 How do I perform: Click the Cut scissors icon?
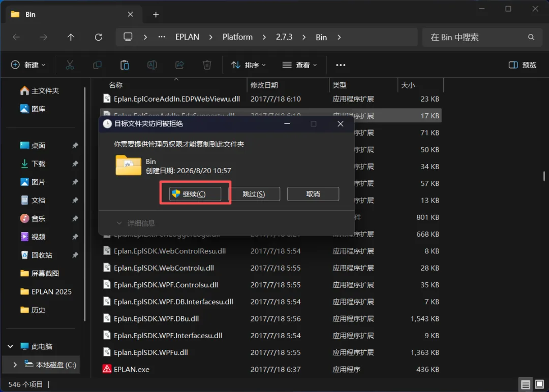70,65
